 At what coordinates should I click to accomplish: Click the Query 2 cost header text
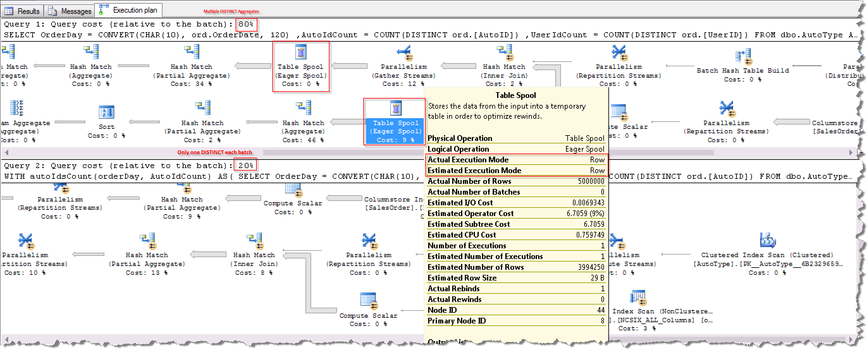click(129, 166)
